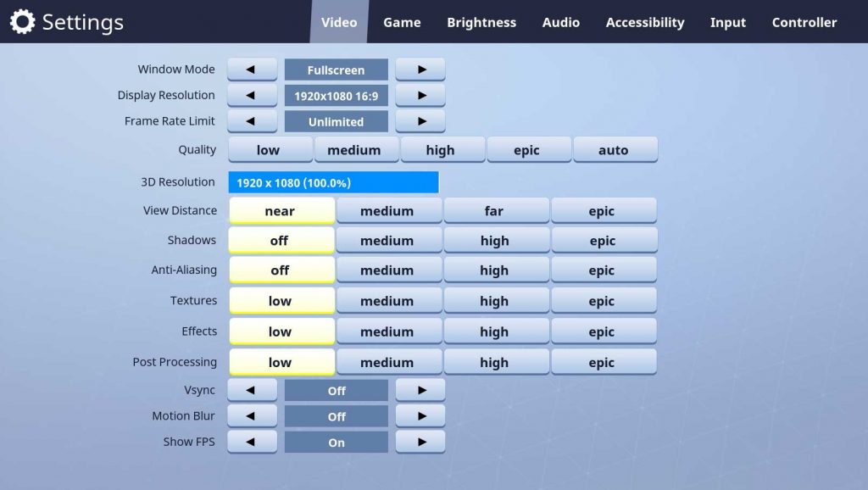Set Effects to medium
The height and width of the screenshot is (490, 868).
click(x=389, y=331)
